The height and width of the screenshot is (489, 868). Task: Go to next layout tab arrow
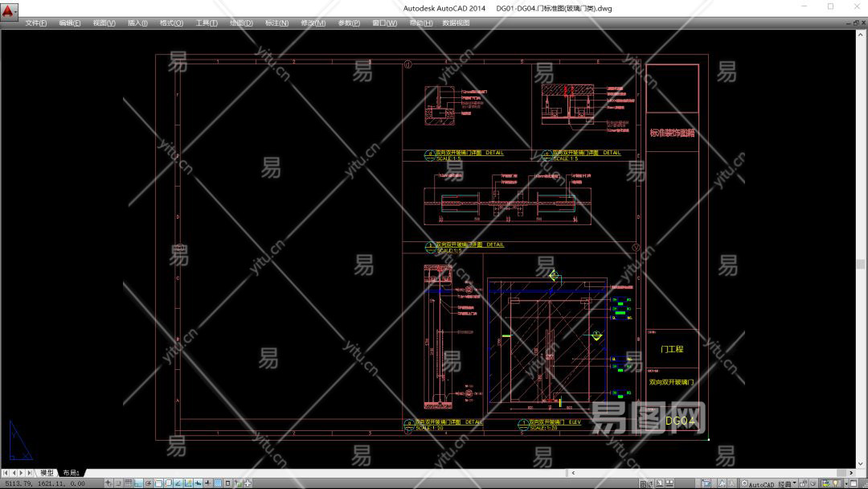click(x=21, y=472)
